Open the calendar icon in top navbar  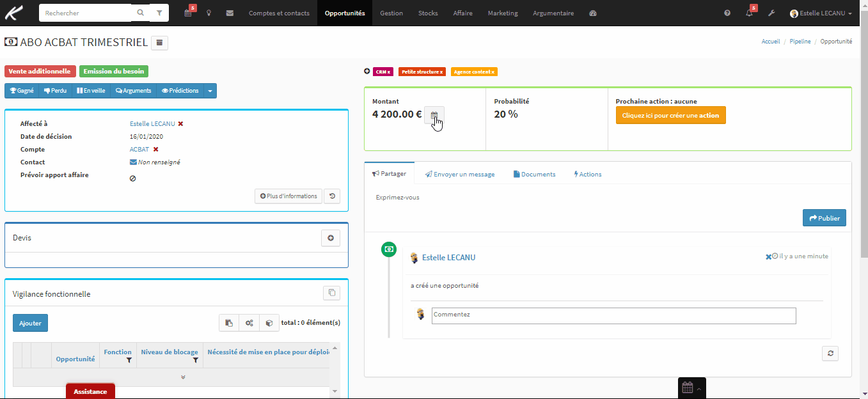point(188,13)
